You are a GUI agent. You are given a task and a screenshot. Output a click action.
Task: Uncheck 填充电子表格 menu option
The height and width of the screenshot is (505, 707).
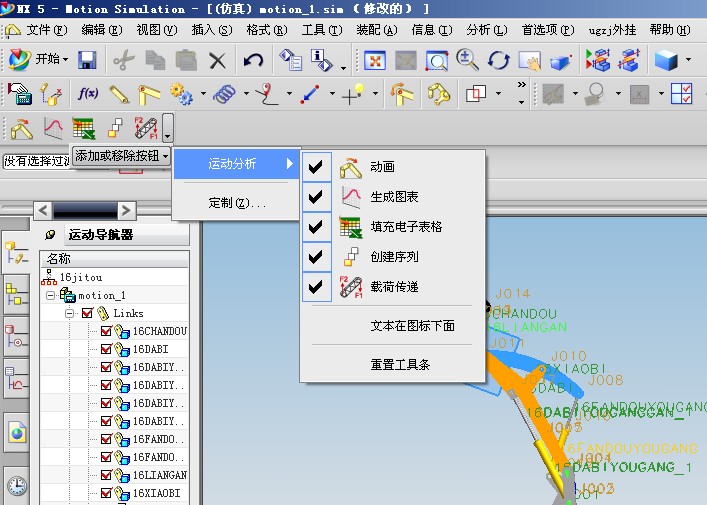316,227
